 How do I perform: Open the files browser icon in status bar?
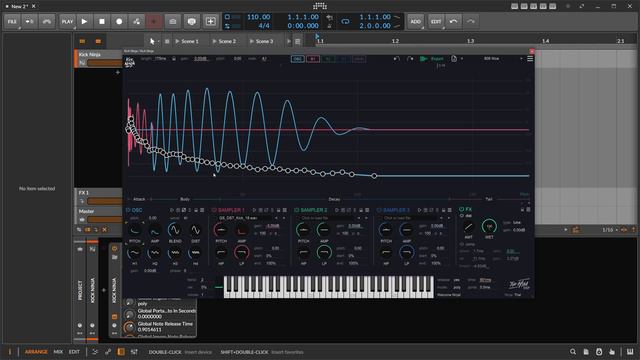coord(586,352)
